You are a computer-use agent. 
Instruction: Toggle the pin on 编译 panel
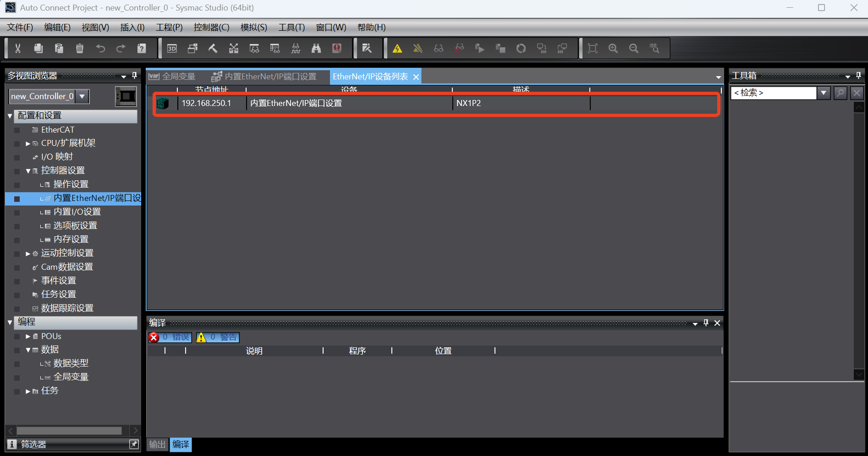706,323
